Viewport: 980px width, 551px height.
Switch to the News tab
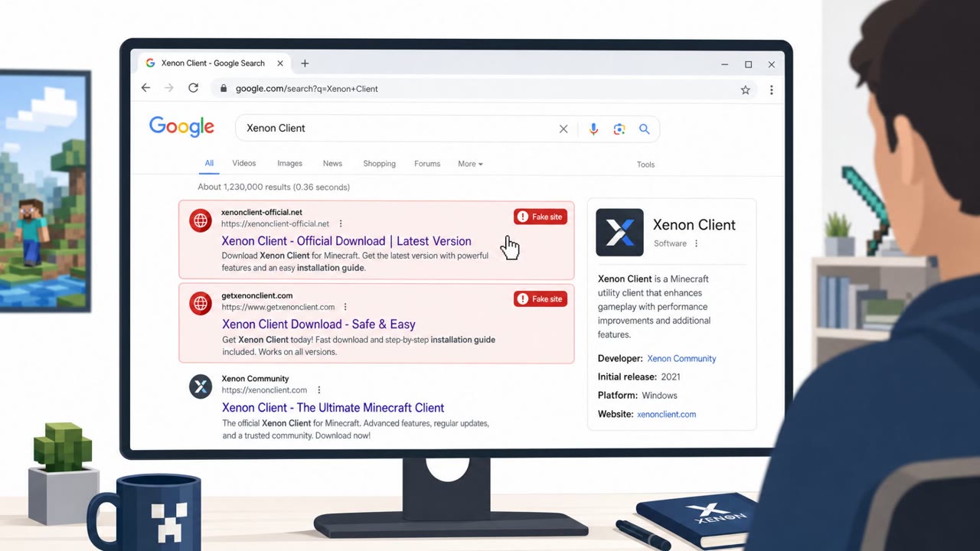point(332,163)
